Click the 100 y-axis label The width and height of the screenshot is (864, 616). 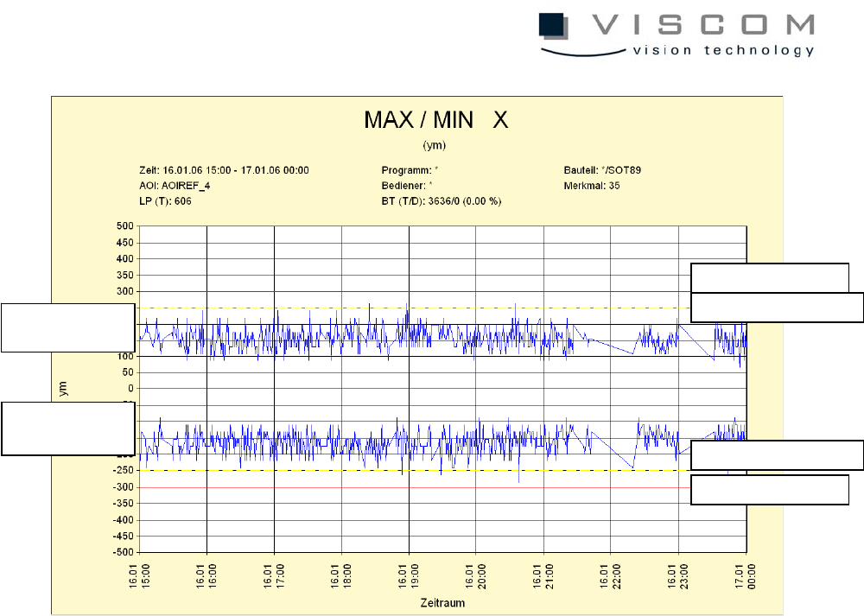(x=125, y=357)
